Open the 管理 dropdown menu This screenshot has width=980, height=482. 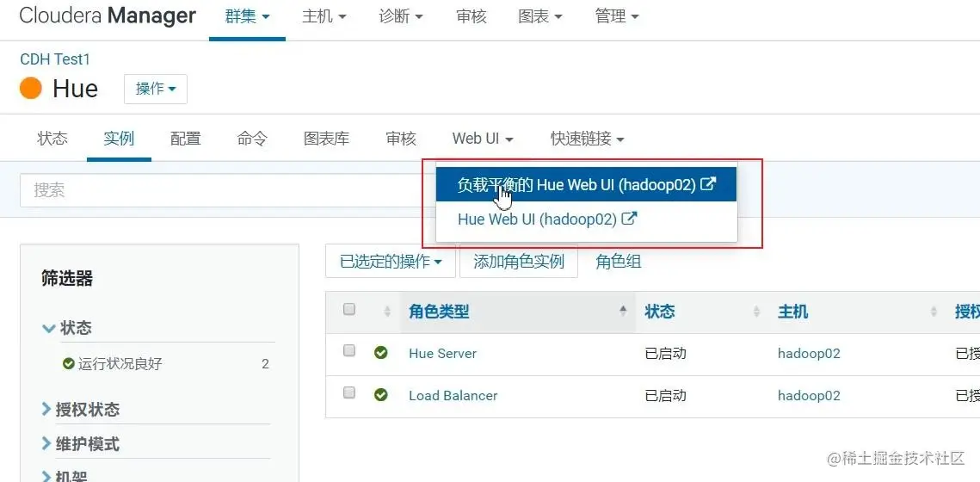(618, 17)
